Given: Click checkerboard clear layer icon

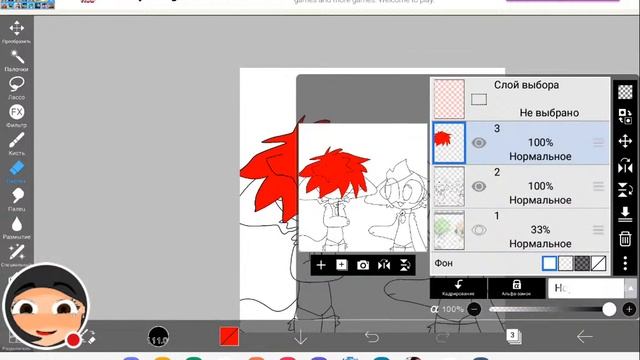Looking at the screenshot, I should 625,92.
